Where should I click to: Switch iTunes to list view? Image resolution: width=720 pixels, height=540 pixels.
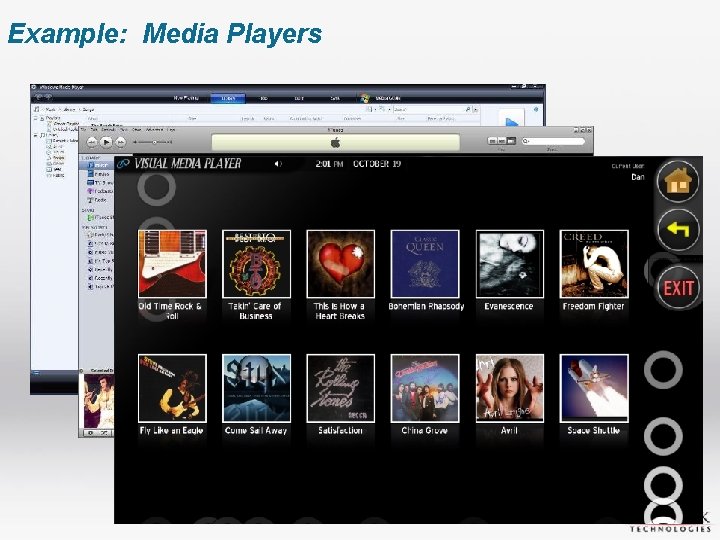pos(492,141)
